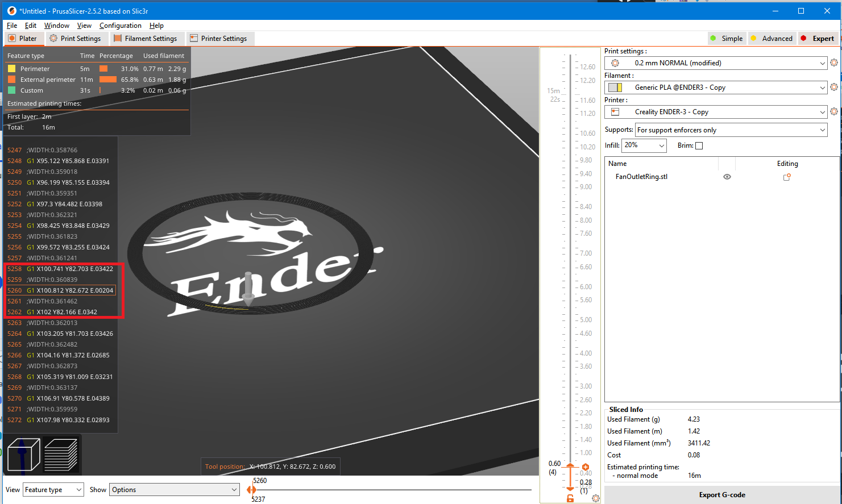This screenshot has width=842, height=504.
Task: Toggle visibility of FanOutletRing.stl
Action: pos(727,177)
